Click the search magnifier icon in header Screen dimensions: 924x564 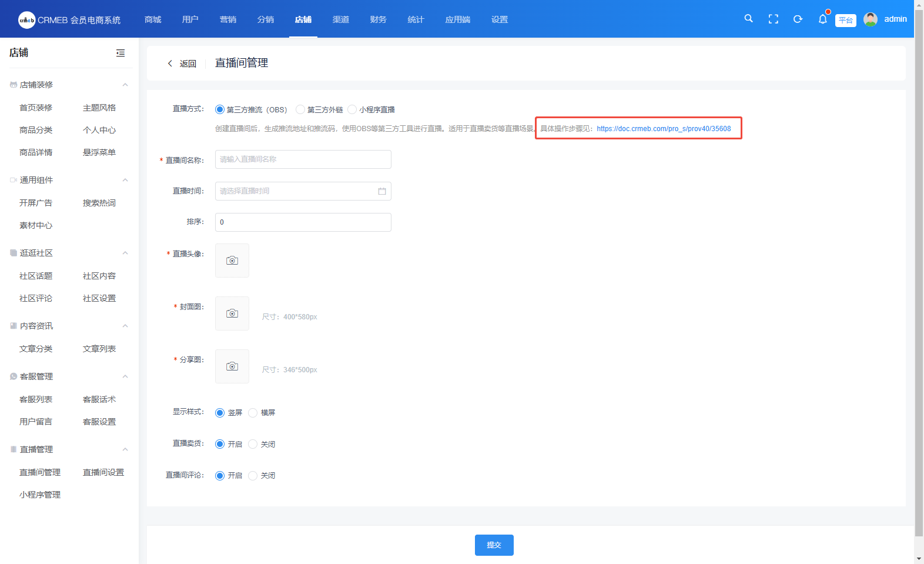point(748,19)
